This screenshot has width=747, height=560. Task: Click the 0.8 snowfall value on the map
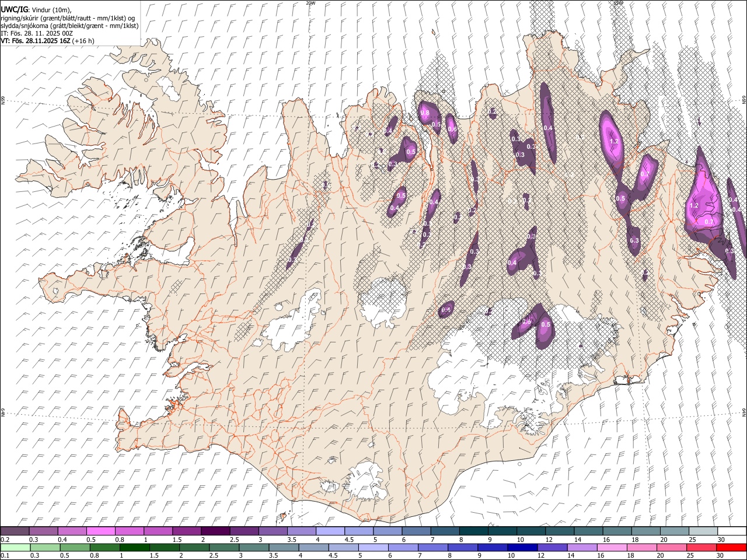425,113
